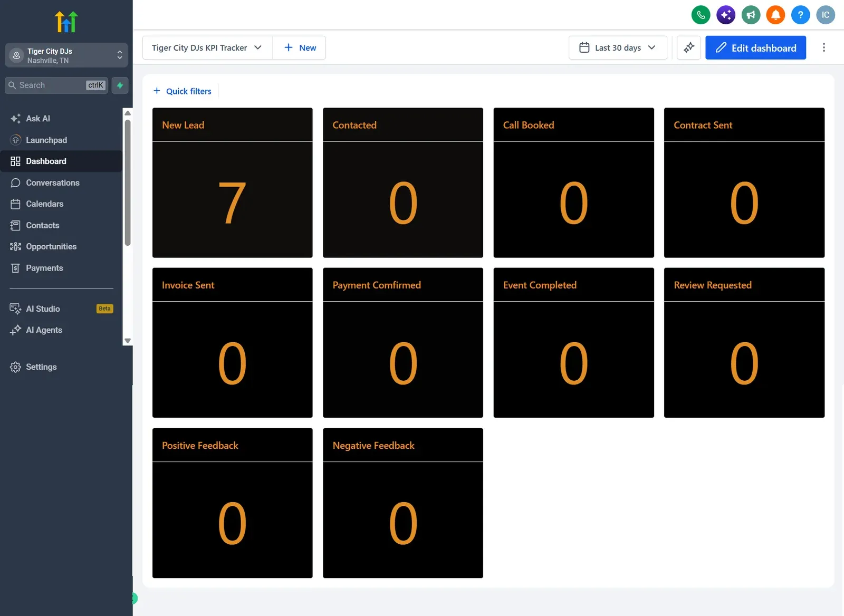The width and height of the screenshot is (844, 616).
Task: Open the orange notifications bell
Action: (x=775, y=15)
